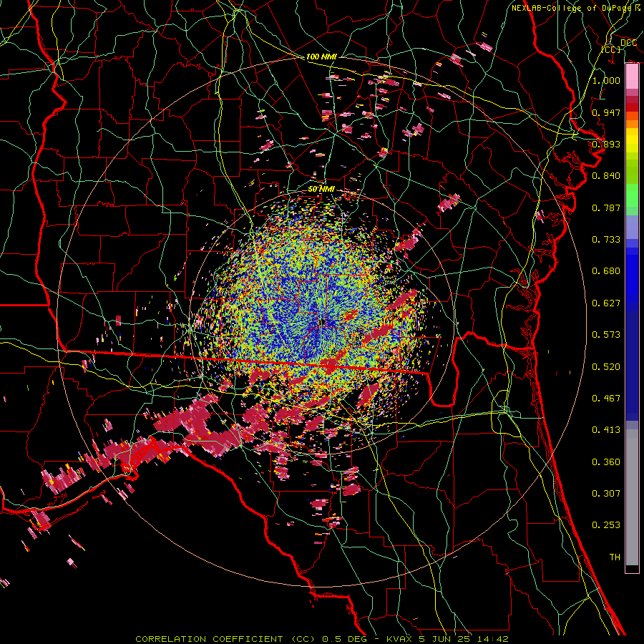The image size is (644, 644).
Task: Pick the yellow swatch near 0.893 on color bar
Action: [632, 141]
